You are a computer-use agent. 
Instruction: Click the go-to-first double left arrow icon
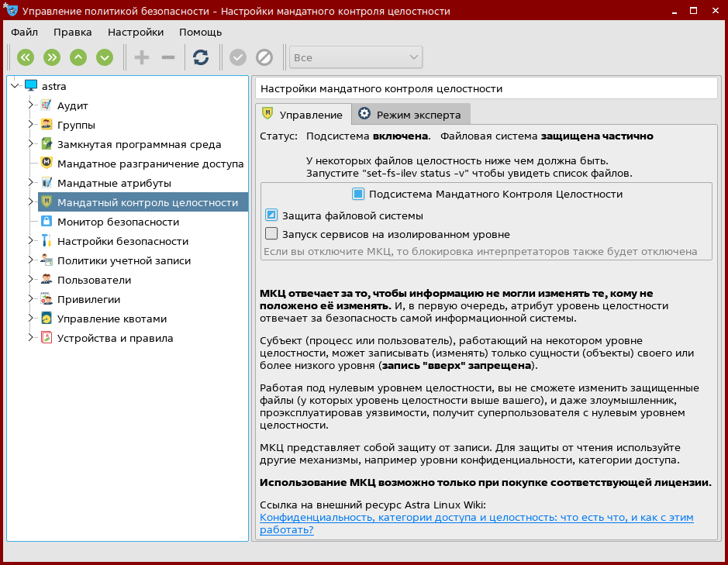coord(26,57)
